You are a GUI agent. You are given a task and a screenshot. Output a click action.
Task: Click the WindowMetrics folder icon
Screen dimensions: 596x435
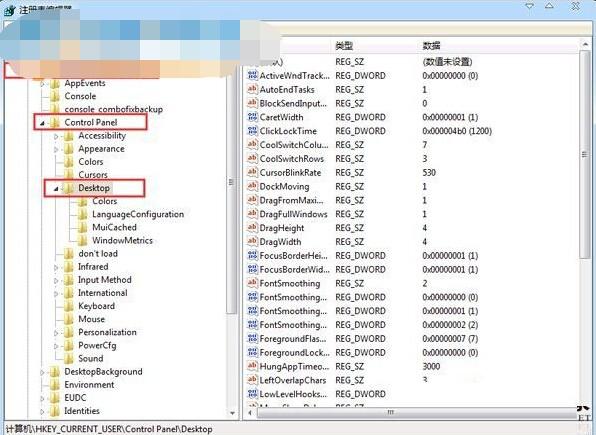point(82,240)
